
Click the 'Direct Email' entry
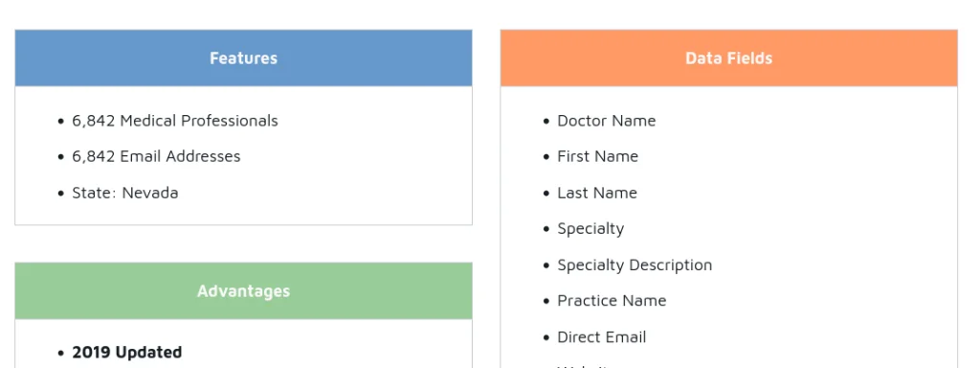click(601, 337)
